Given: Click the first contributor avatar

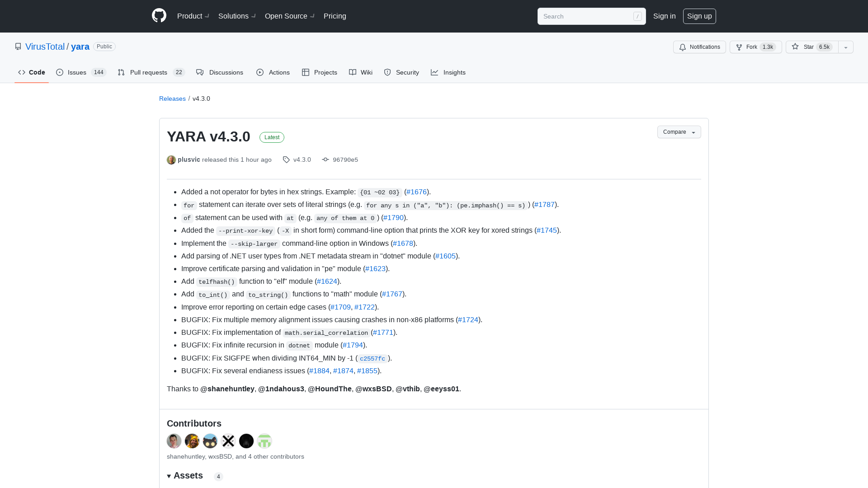Looking at the screenshot, I should click(174, 441).
